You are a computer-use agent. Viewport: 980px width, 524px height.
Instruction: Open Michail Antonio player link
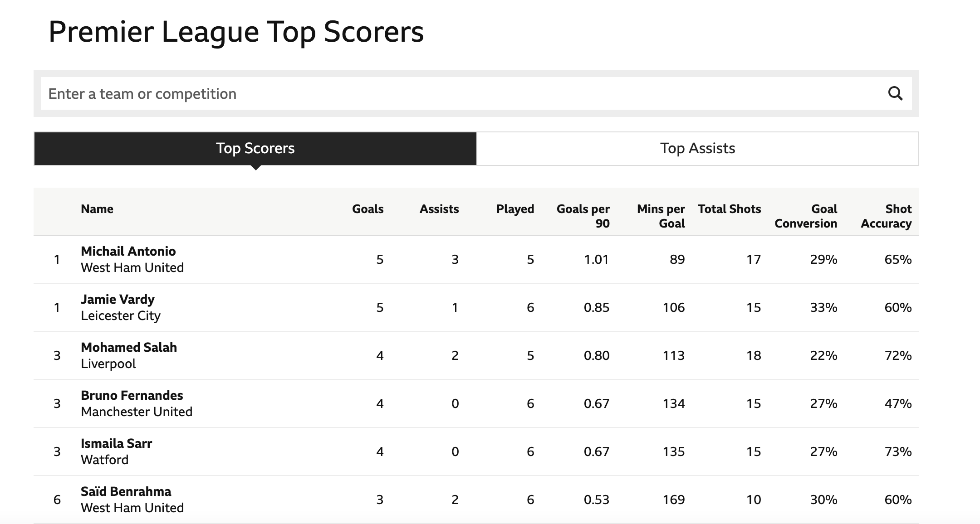[128, 251]
